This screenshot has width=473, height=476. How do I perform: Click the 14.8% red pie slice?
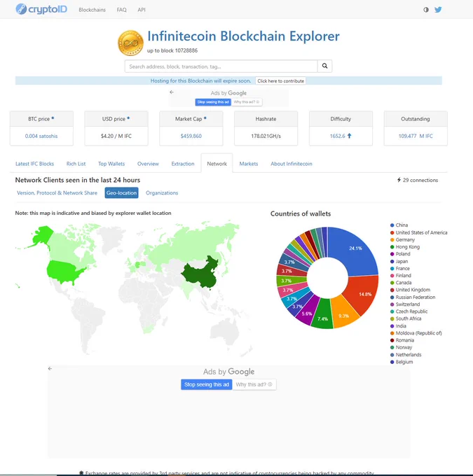[x=363, y=294]
